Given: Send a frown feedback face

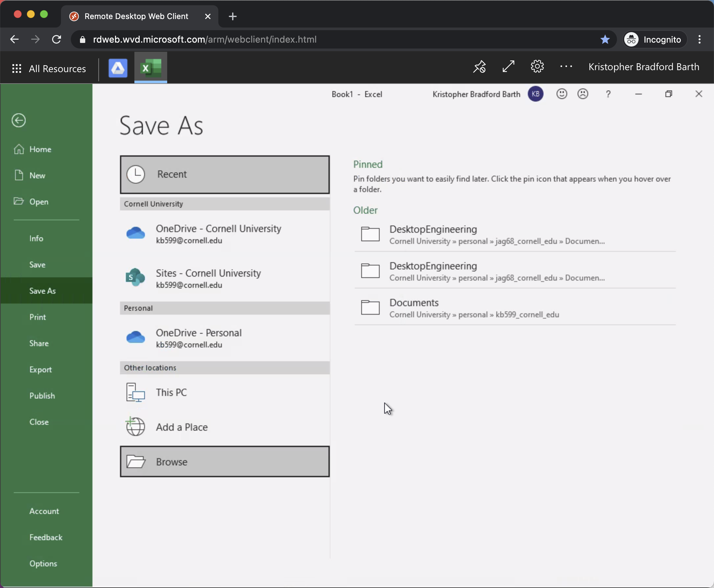Looking at the screenshot, I should (x=583, y=94).
